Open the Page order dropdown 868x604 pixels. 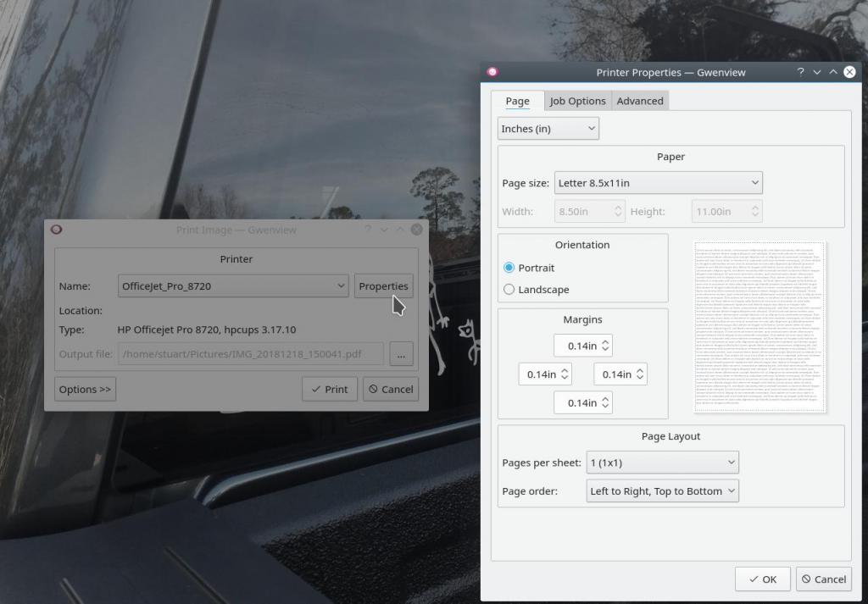click(662, 491)
